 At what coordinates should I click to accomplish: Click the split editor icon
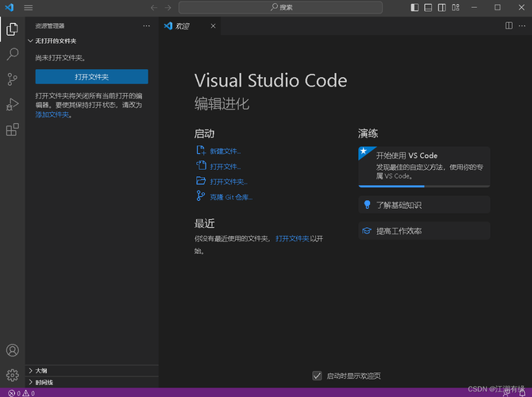point(509,25)
